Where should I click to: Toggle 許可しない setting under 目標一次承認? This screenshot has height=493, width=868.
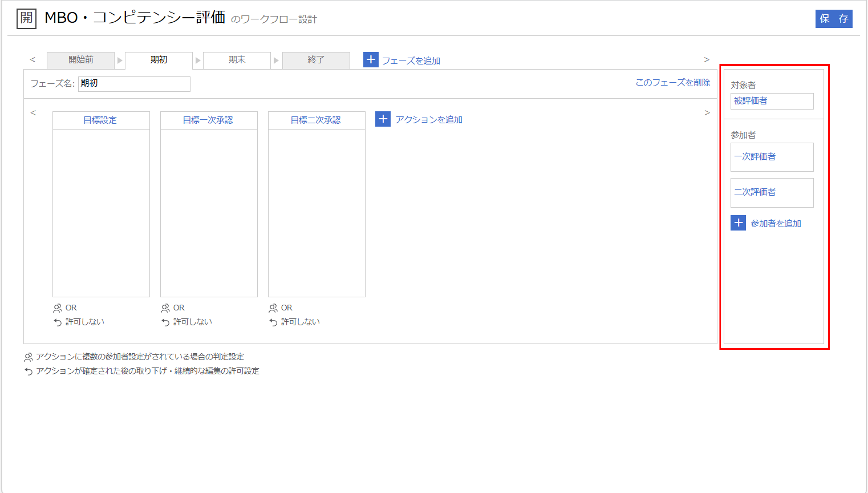click(x=192, y=322)
